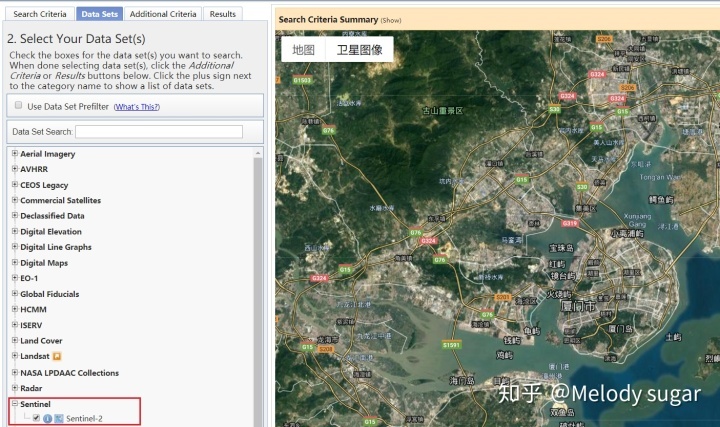Screen dimensions: 720x427
Task: Select the Data Sets tab
Action: click(100, 14)
